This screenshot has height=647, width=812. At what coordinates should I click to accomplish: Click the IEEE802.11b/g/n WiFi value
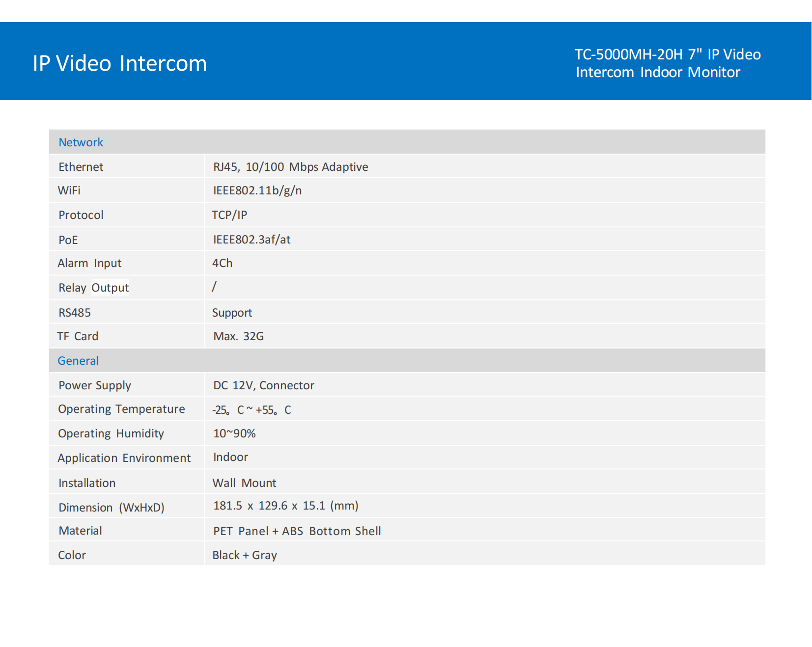coord(257,190)
